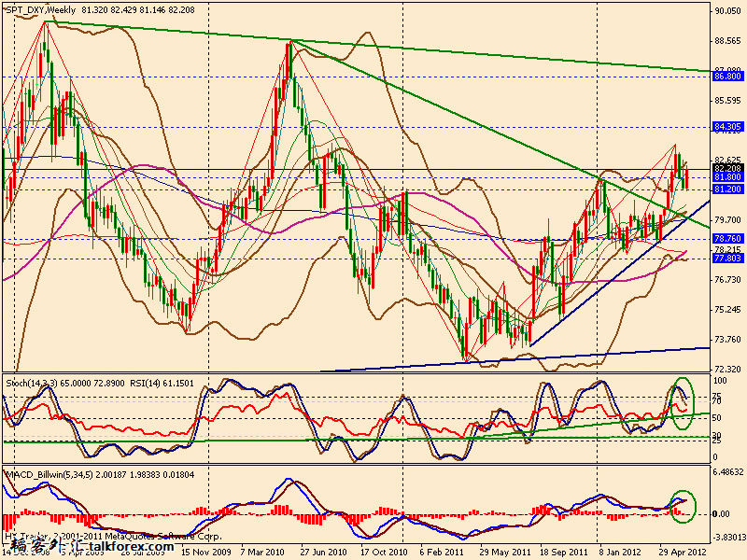Click the 27 Jun 2010 date label
The width and height of the screenshot is (747, 560).
[x=323, y=552]
